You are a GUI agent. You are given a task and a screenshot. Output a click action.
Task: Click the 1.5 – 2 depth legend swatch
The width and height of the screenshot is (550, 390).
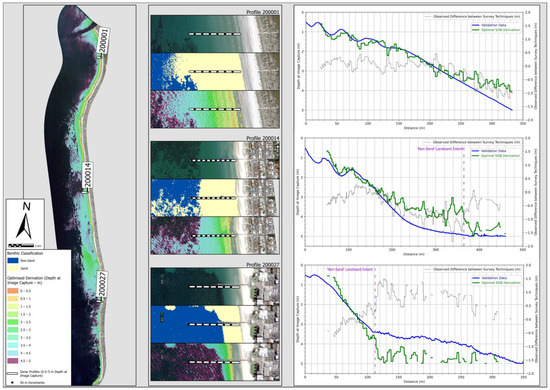tap(13, 314)
